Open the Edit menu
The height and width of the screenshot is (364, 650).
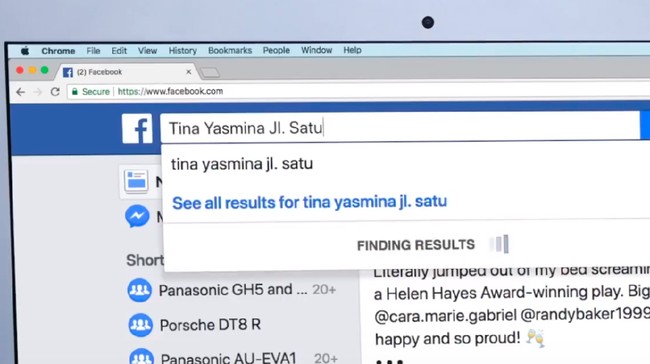[119, 51]
